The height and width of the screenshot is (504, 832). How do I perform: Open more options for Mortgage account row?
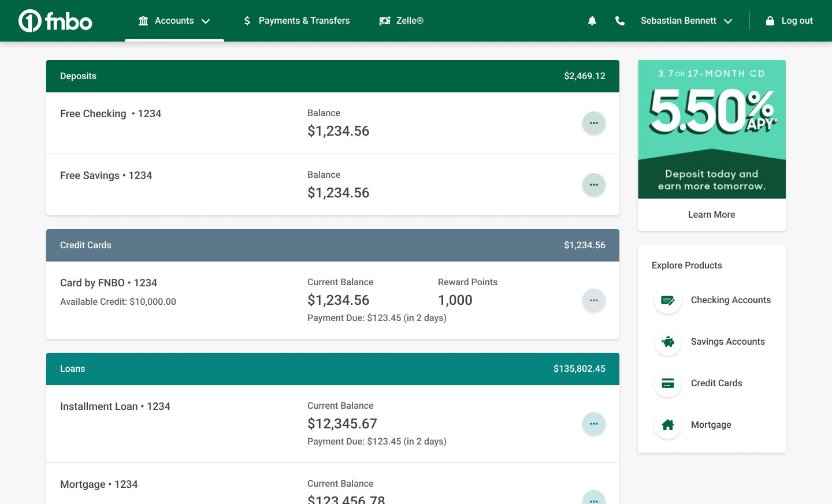tap(594, 498)
